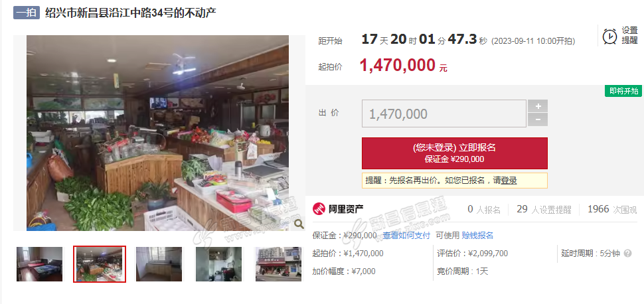The width and height of the screenshot is (644, 304).
Task: Click the Ali Assets red logo
Action: pyautogui.click(x=319, y=209)
